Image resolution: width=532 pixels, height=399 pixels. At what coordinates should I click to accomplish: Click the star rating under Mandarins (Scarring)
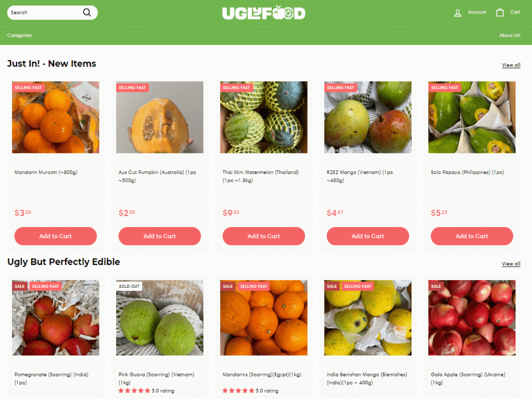click(239, 391)
